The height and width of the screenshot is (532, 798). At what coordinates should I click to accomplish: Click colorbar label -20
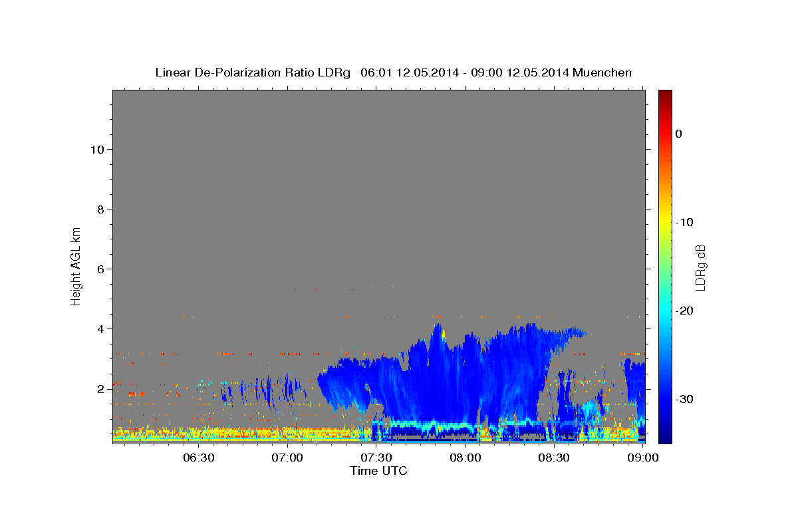coord(684,311)
